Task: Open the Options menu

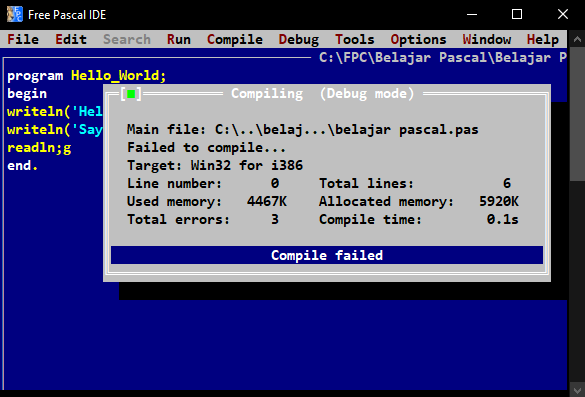Action: pos(418,39)
